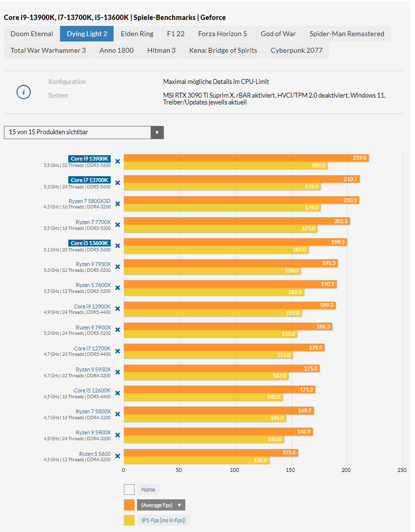415x532 pixels.
Task: Click the '5,5 GHz | 32 Threads | DDR5-5600' spec line
Action: click(77, 165)
